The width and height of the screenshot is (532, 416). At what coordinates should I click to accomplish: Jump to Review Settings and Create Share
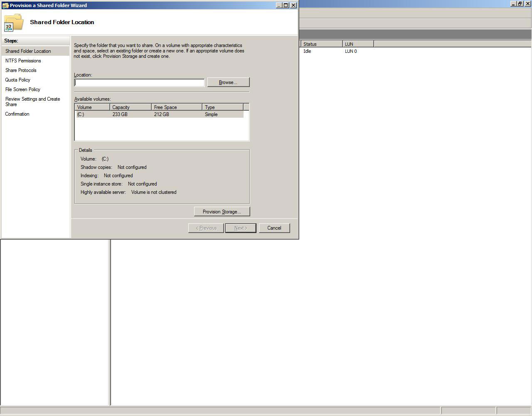click(32, 102)
